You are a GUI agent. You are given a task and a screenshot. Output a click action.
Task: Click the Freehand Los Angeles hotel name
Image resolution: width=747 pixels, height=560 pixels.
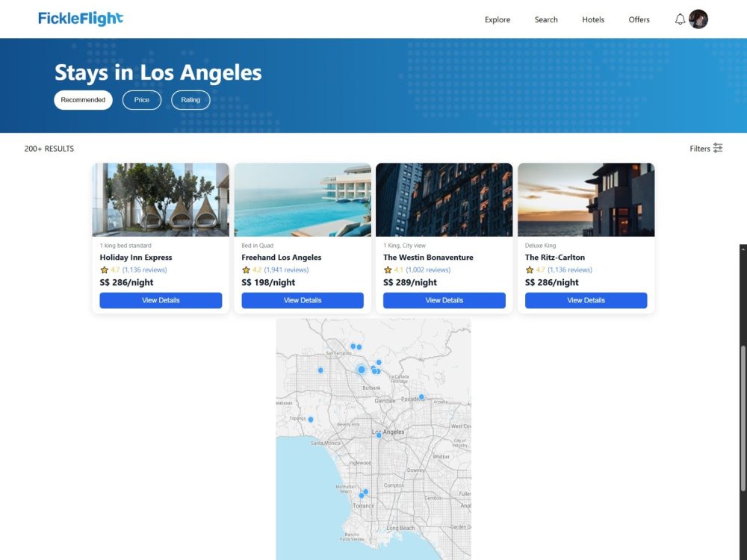pyautogui.click(x=281, y=258)
